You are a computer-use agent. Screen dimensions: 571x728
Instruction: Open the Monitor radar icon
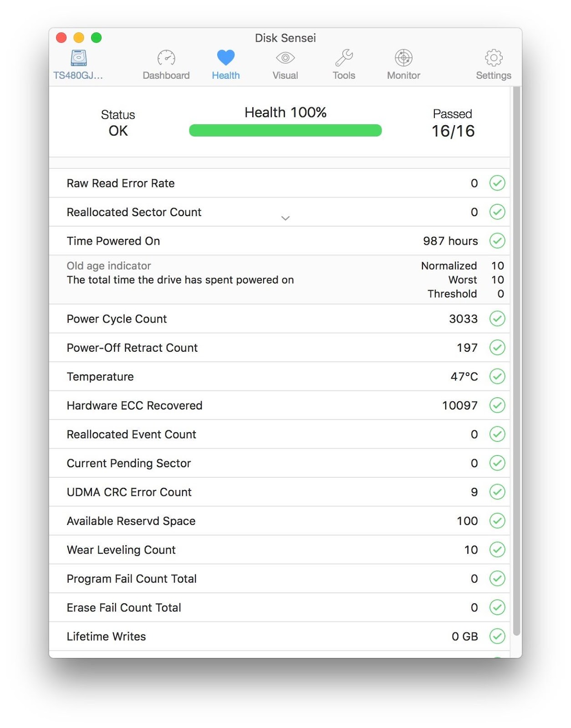pyautogui.click(x=403, y=58)
